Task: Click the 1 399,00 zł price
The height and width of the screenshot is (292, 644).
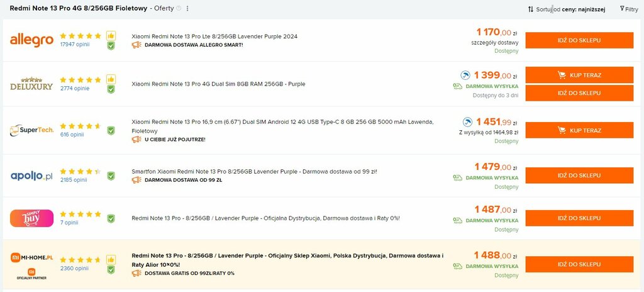Action: click(496, 76)
